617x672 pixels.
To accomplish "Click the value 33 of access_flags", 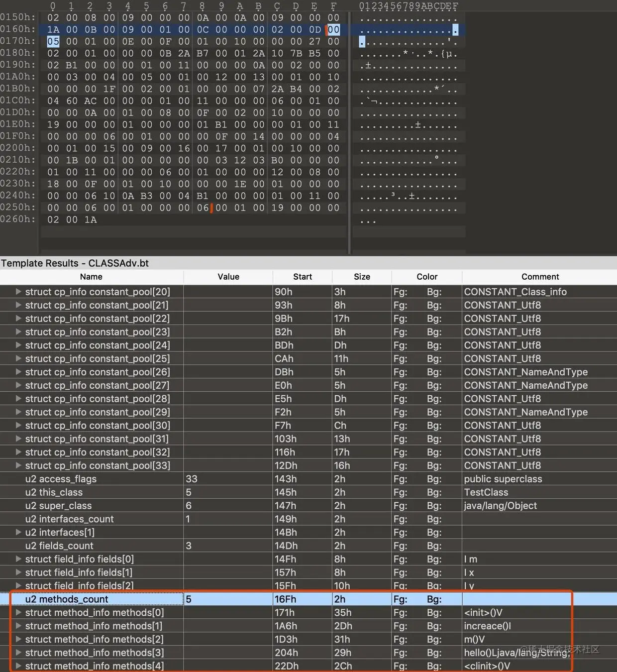I will click(192, 479).
